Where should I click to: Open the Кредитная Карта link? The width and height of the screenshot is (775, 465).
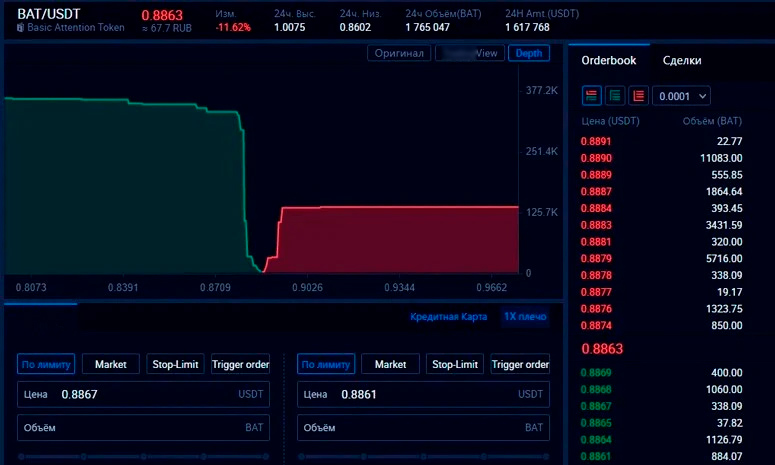coord(450,317)
